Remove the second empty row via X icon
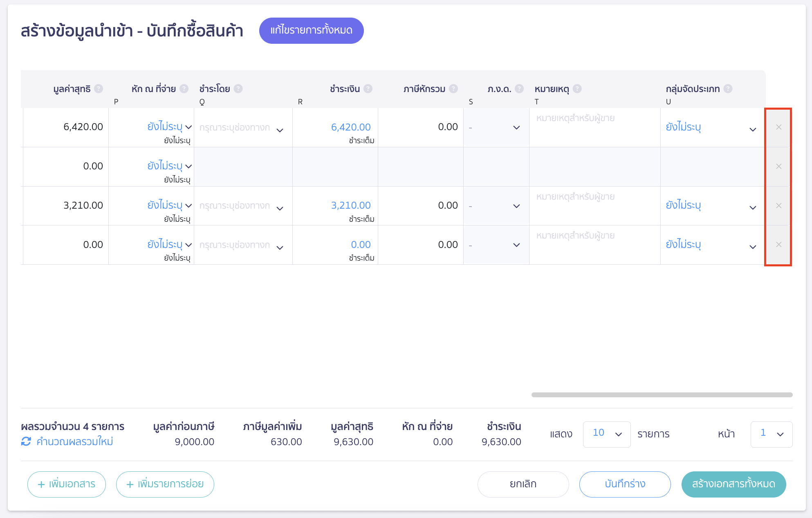 778,167
